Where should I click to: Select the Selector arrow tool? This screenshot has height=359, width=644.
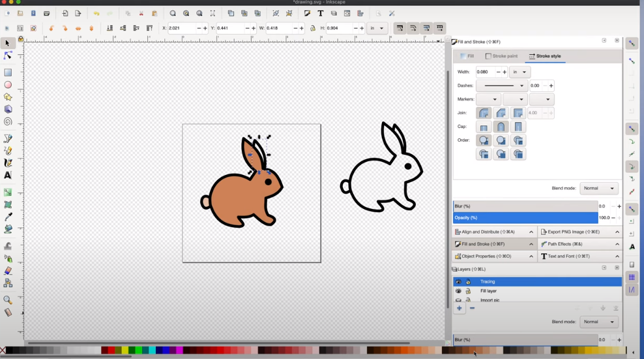click(7, 43)
